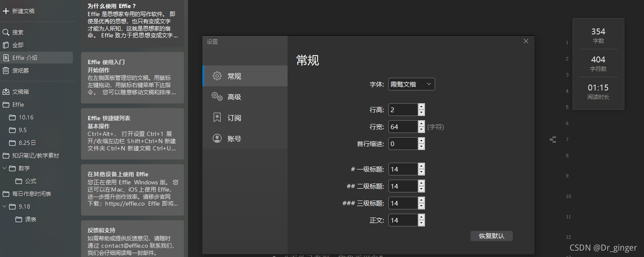Click the 一级标题 size input field
The height and width of the screenshot is (257, 644).
pos(403,169)
